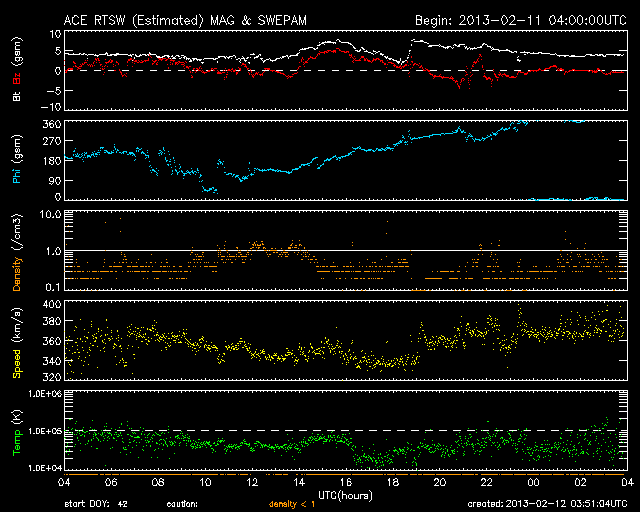The height and width of the screenshot is (512, 640).
Task: Click the cyan 'Phi (gsm)' axis label
Action: point(17,159)
